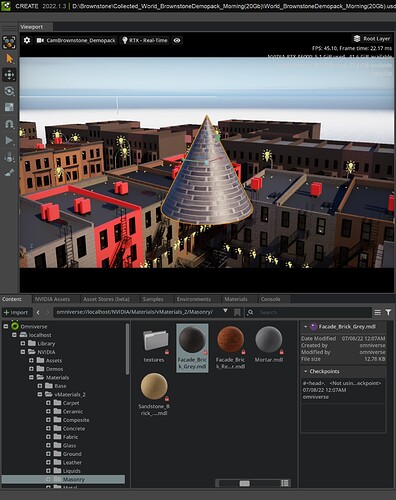Select the Glass folder
The width and height of the screenshot is (396, 500).
coord(69,445)
